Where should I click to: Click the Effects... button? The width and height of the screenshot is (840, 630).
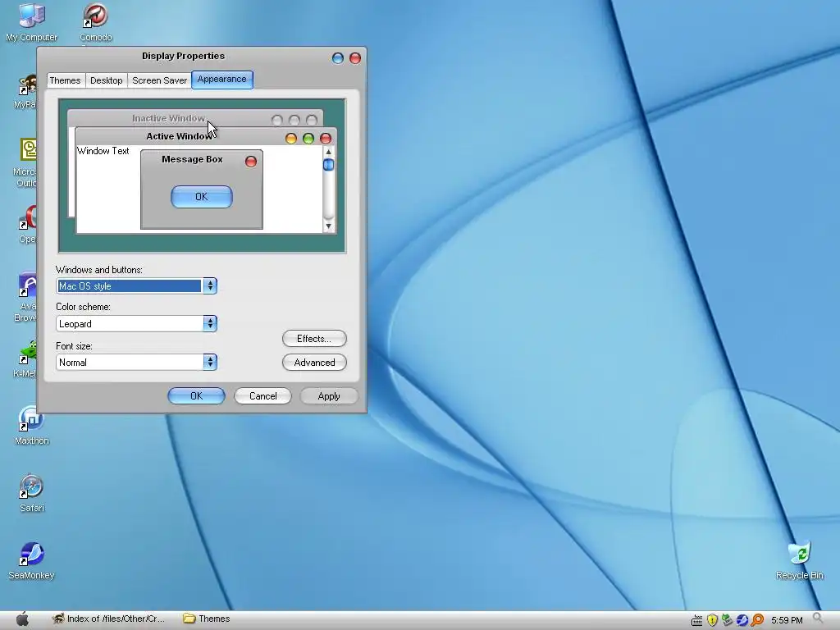pos(314,339)
